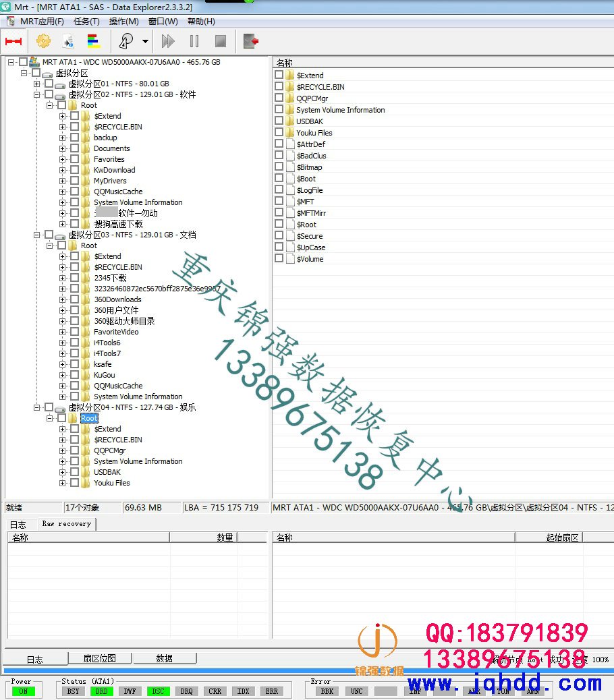The height and width of the screenshot is (700, 614).
Task: Check the backup folder checkbox
Action: 75,138
